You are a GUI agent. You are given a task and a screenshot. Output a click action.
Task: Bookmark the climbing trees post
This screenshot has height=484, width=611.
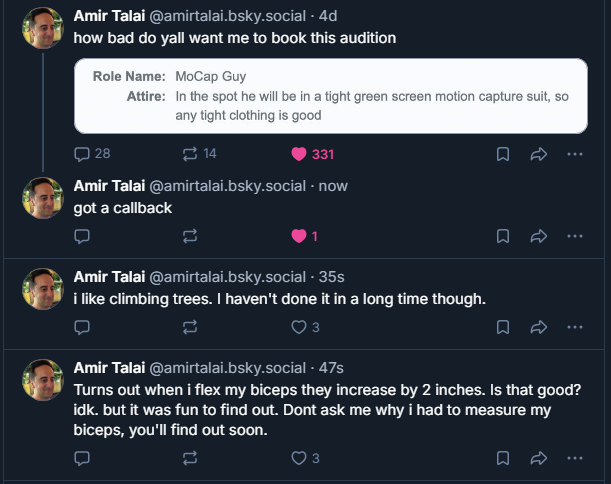(x=504, y=327)
